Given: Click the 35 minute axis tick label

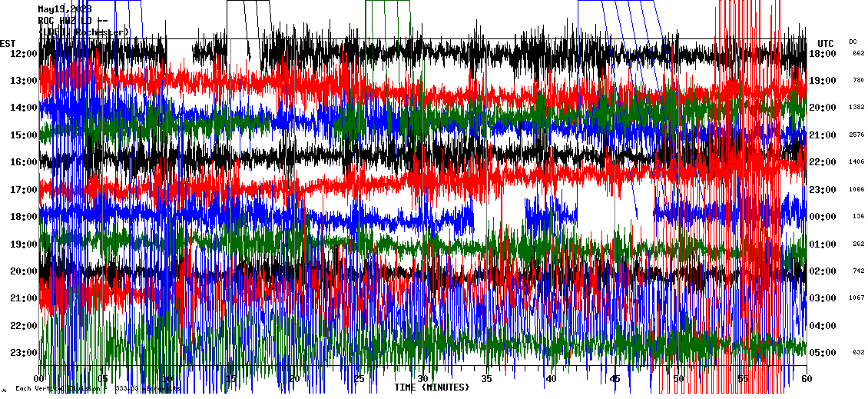Looking at the screenshot, I should 487,379.
